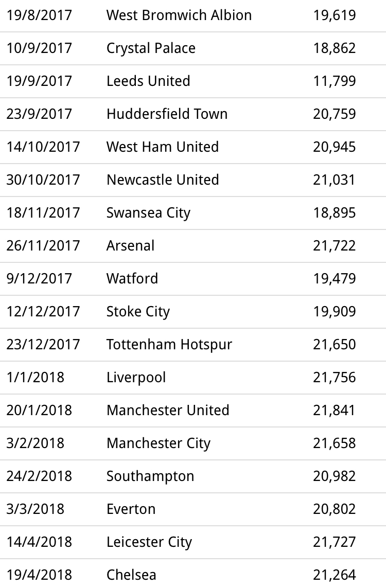
Task: Select the date 19/9/2017
Action: 39,81
